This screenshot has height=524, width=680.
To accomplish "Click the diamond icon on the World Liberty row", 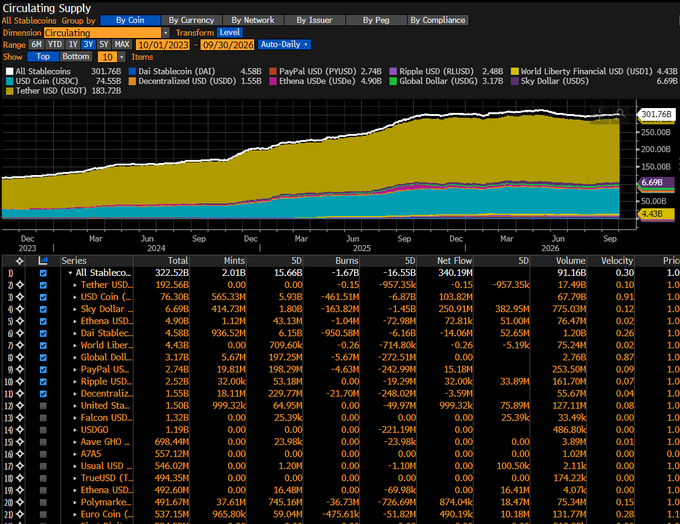I will 20,345.
